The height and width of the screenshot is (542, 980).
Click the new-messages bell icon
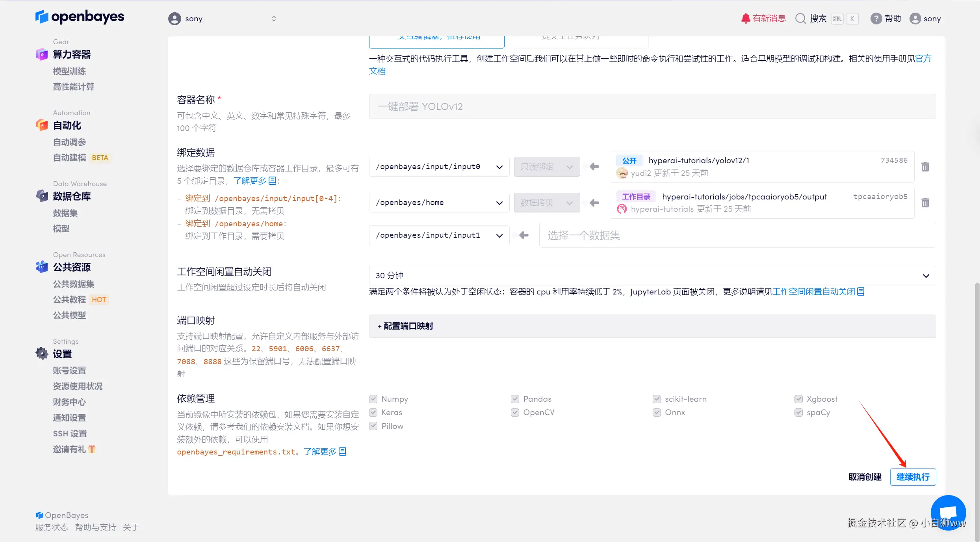745,19
